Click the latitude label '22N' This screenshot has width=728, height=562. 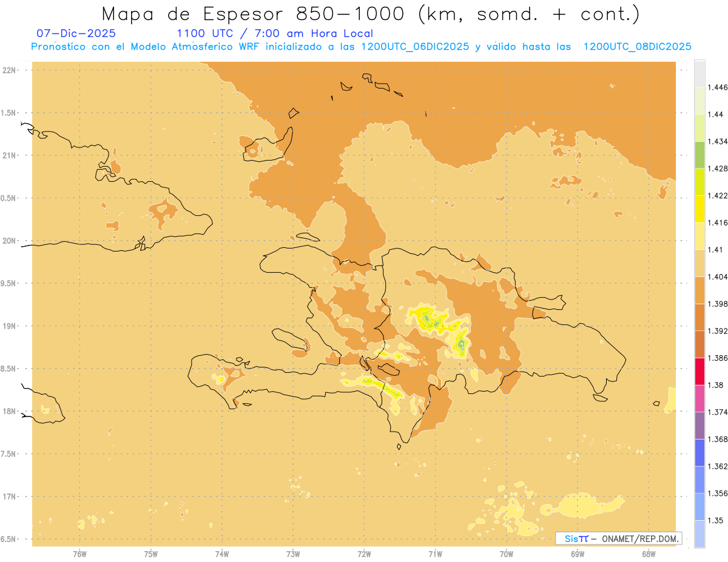9,70
